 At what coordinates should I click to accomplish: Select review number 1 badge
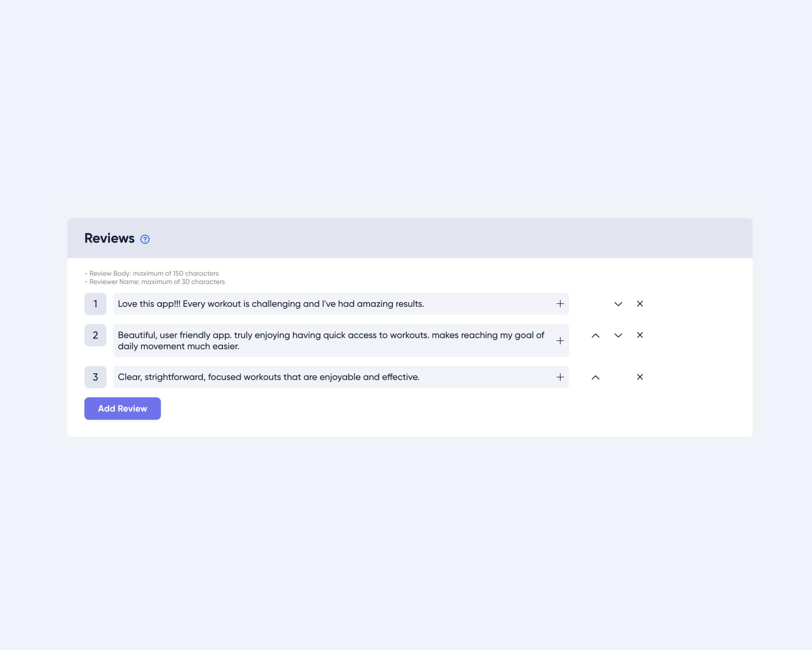pos(95,304)
